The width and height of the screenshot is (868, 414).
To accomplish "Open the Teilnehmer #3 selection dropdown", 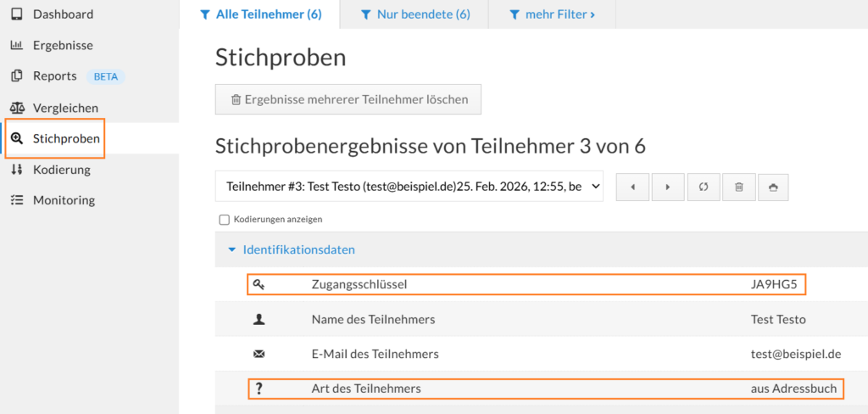I will (x=409, y=186).
